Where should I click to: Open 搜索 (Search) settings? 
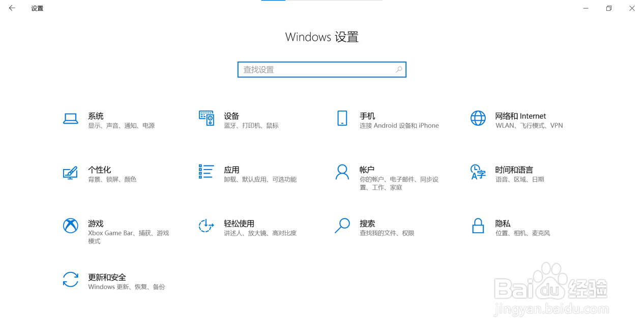pos(342,226)
